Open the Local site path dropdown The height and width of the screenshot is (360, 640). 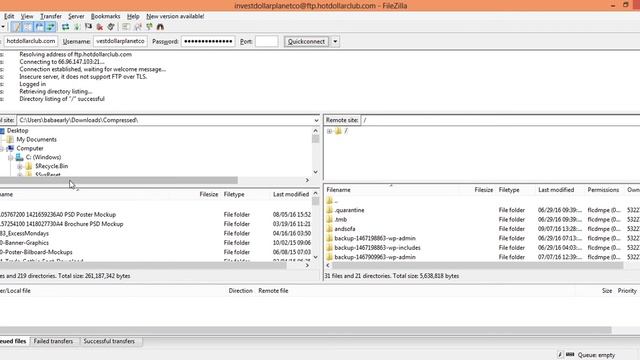pyautogui.click(x=316, y=120)
